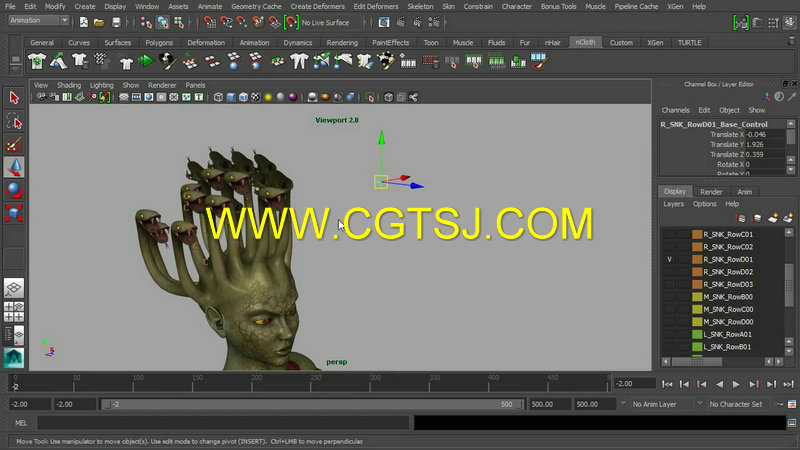Click smooth shade cube icon in viewport
This screenshot has width=800, height=450.
tap(231, 97)
